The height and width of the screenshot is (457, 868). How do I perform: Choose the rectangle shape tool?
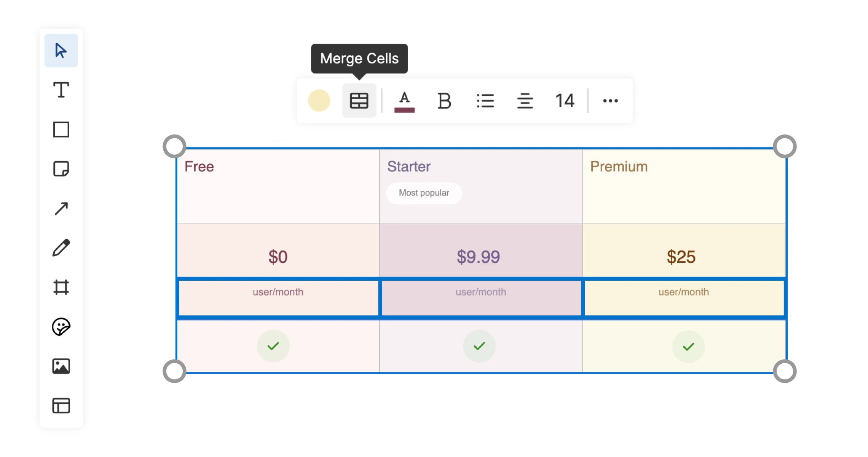pos(61,129)
